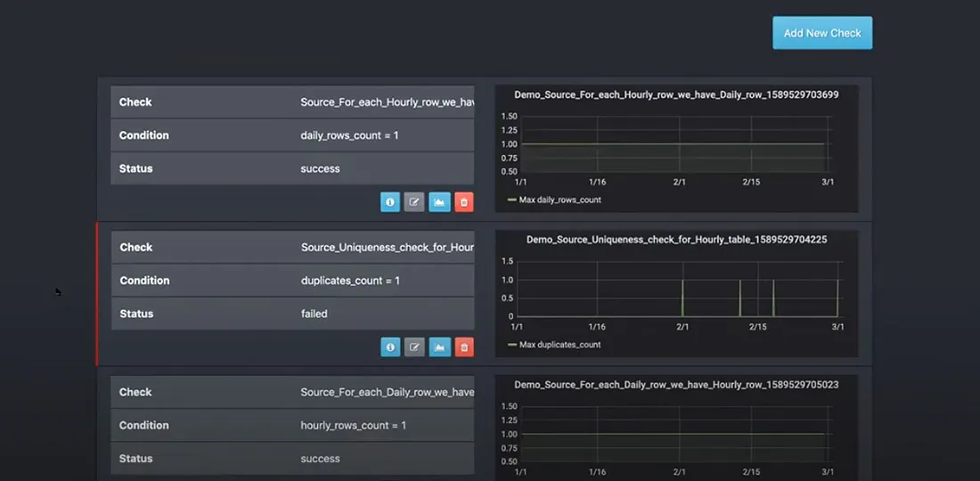Open panel menu of Demo_Source_For_each_Hourly_row chart title
The image size is (980, 481).
tap(676, 94)
